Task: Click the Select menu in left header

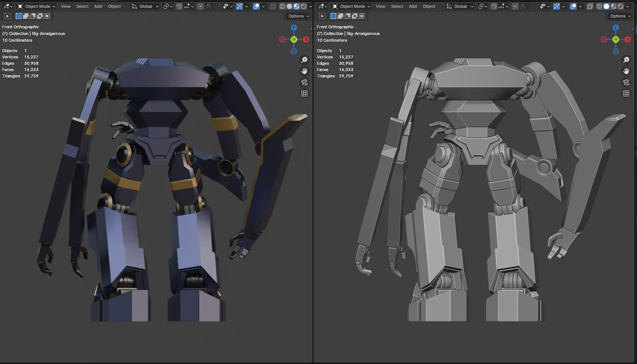Action: click(x=82, y=6)
